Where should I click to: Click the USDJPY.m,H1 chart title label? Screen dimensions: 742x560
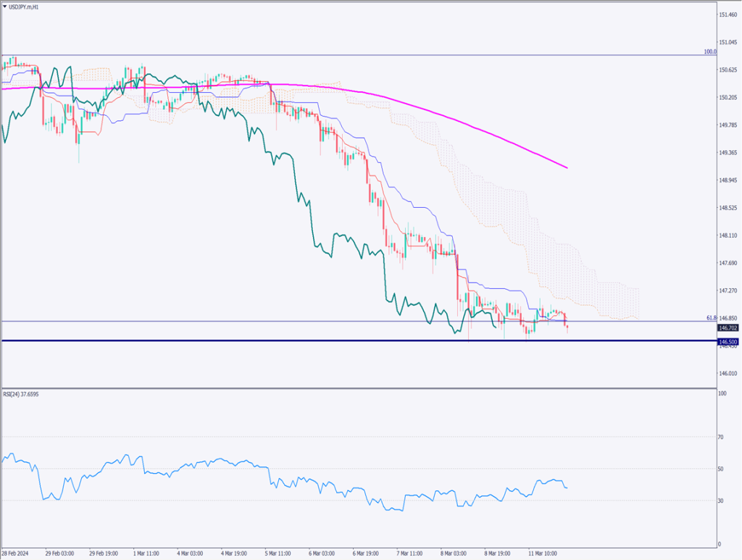(25, 7)
